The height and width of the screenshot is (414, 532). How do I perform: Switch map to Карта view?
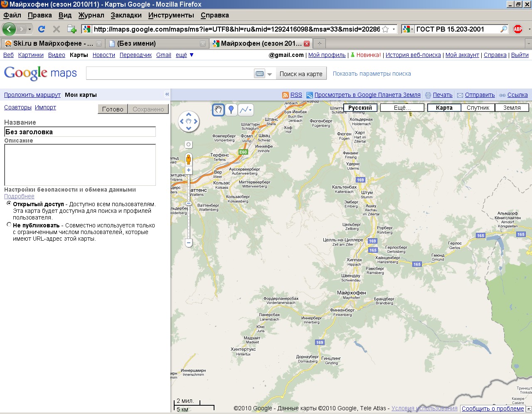444,108
